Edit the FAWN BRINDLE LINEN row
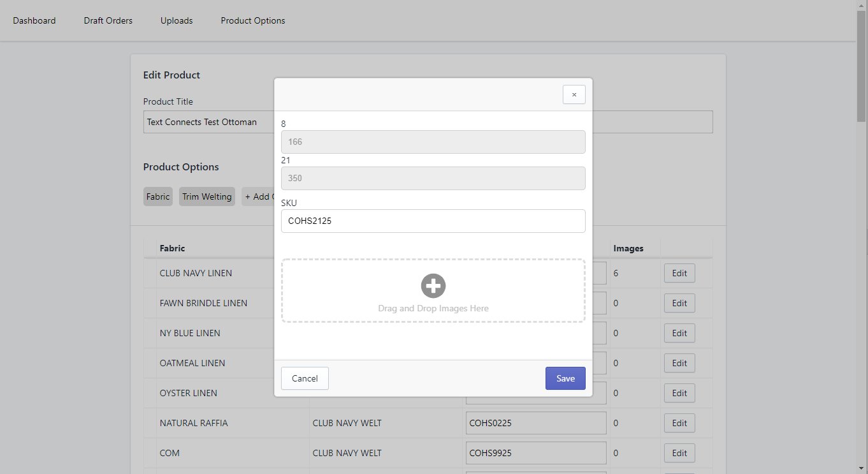Image resolution: width=868 pixels, height=474 pixels. pyautogui.click(x=679, y=303)
